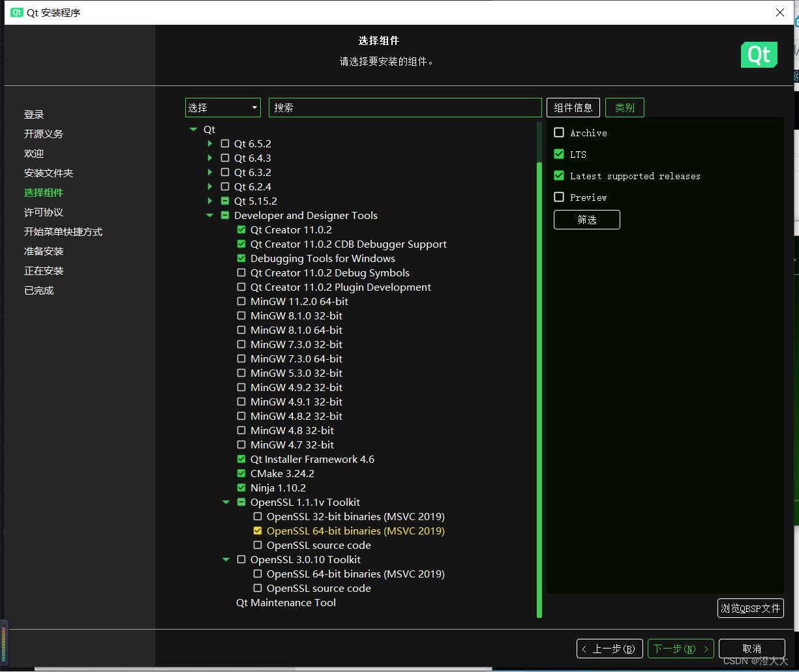Image resolution: width=799 pixels, height=672 pixels.
Task: Collapse OpenSSL 1.1.1v Toolkit node
Action: coord(226,503)
